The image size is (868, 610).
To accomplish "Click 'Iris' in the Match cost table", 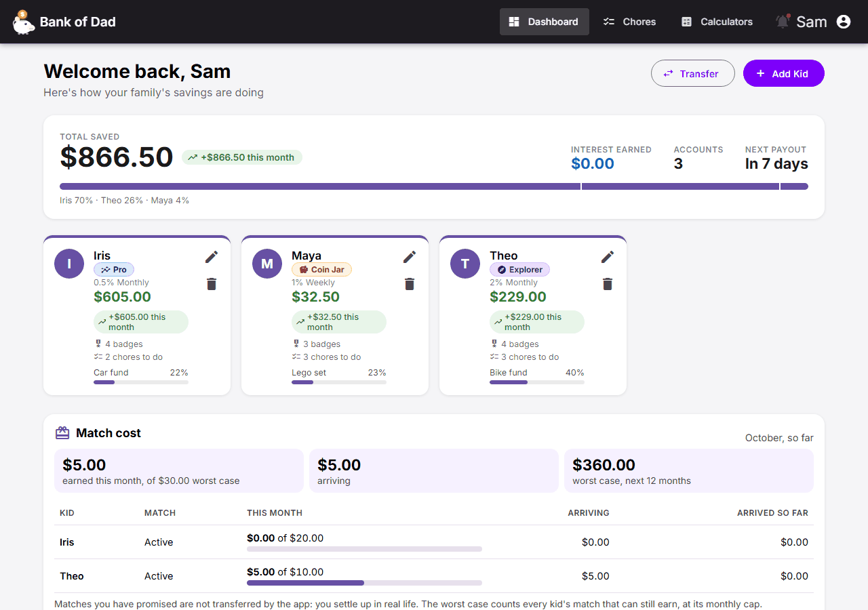I will click(x=67, y=542).
